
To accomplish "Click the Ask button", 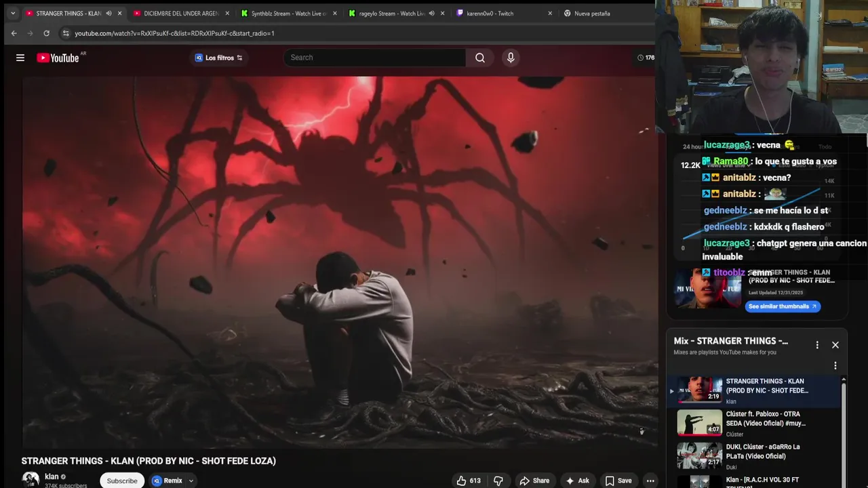I will 577,481.
